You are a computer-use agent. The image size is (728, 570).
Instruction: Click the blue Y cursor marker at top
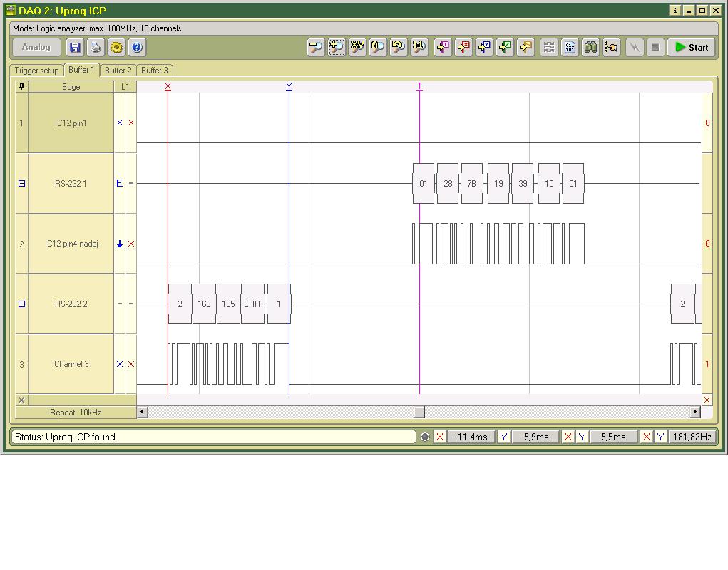tap(289, 86)
